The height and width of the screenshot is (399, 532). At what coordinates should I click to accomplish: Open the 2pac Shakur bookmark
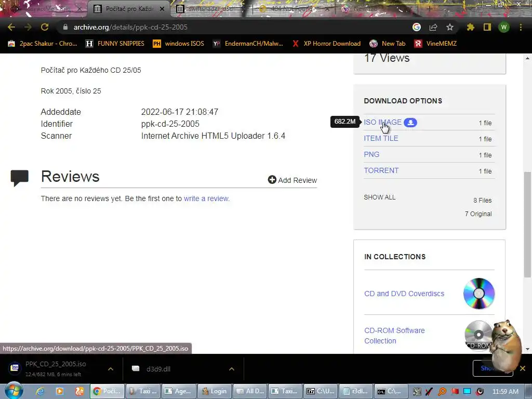[x=43, y=44]
